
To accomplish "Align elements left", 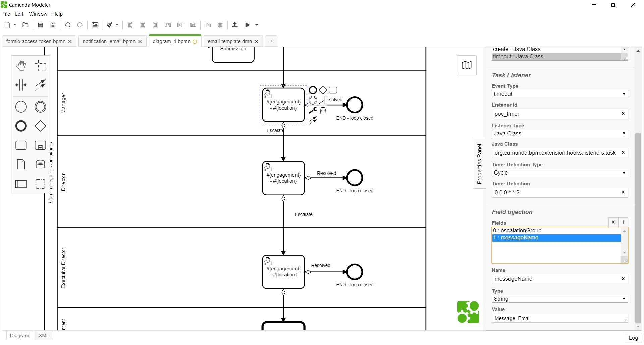I will pyautogui.click(x=130, y=25).
